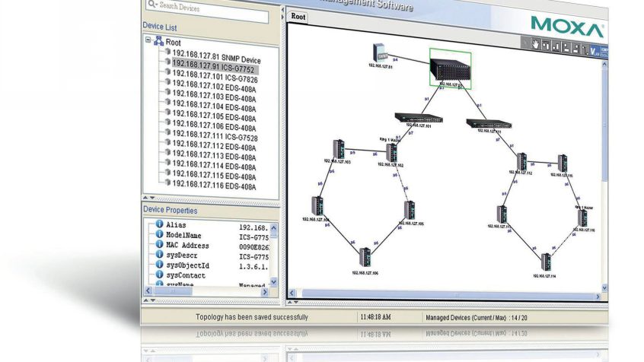Switch to the Root topology tab
Viewport: 644px width, 362px height.
click(x=298, y=17)
